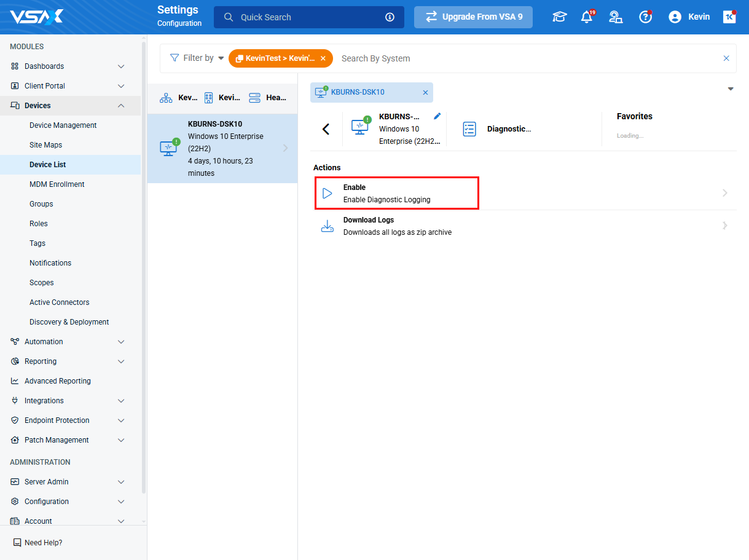
Task: Click the Need Help book icon
Action: 17,543
